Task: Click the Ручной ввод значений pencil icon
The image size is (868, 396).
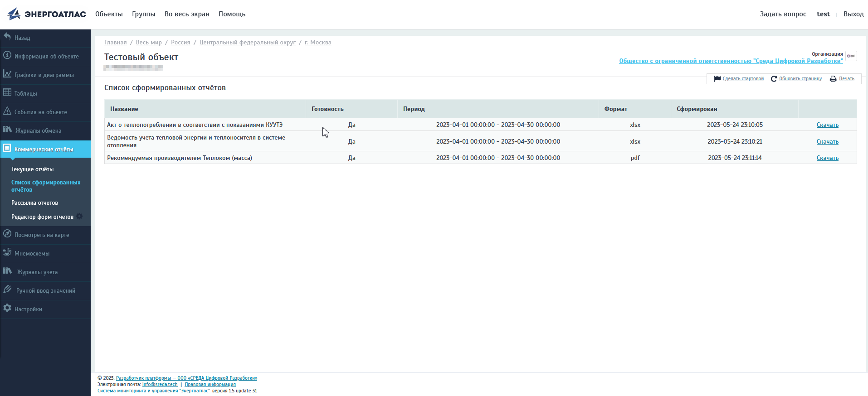Action: click(7, 290)
